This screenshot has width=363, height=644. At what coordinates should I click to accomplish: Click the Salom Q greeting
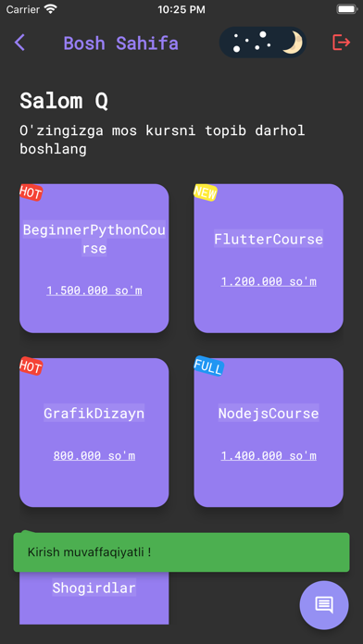[x=64, y=101]
